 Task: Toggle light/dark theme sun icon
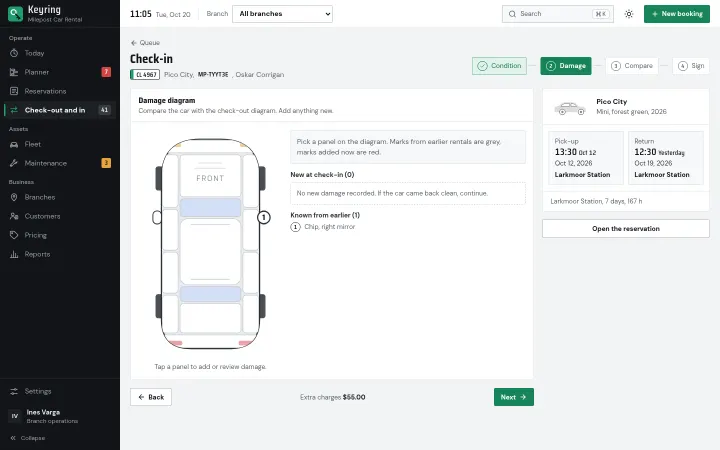[629, 14]
